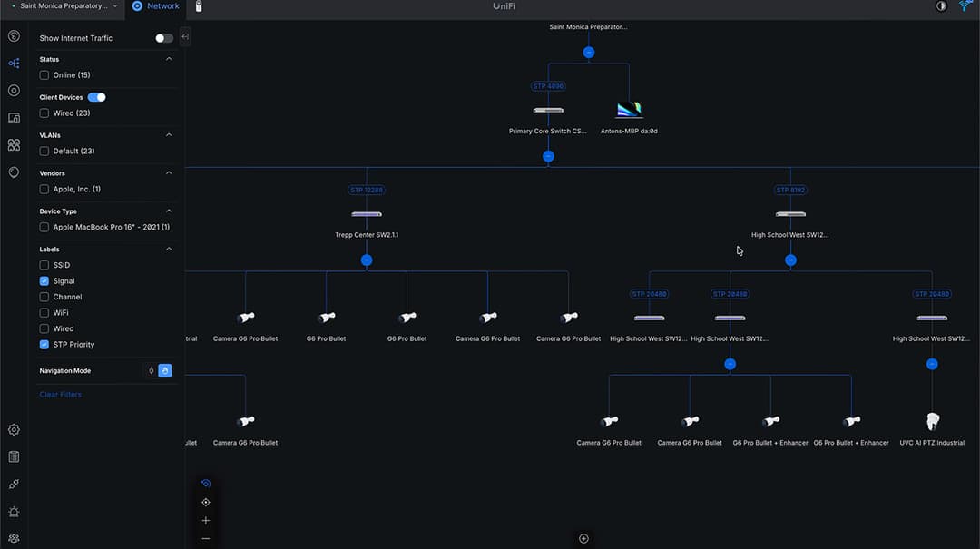Enable the SSID label checkbox
Screen dimensions: 980x549
pos(44,265)
